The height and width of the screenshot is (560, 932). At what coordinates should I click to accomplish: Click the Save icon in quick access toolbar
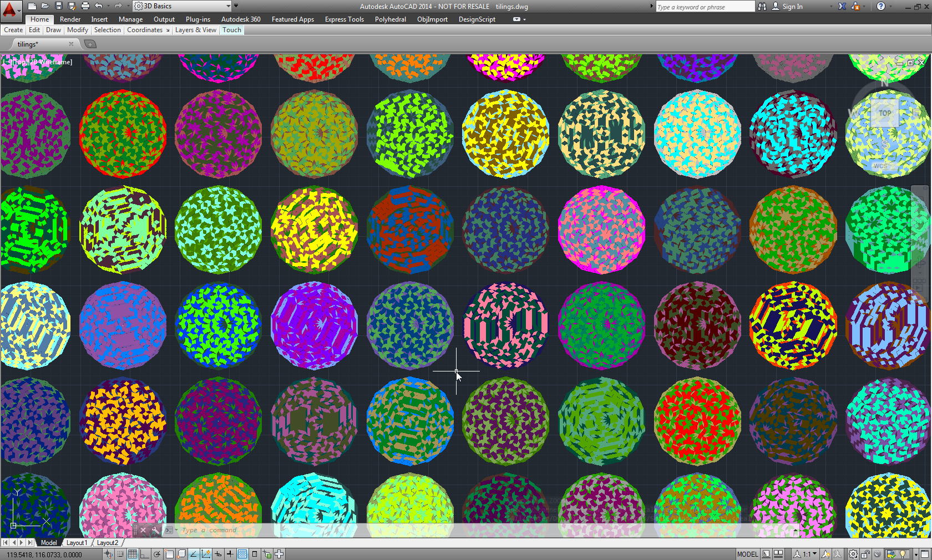58,6
